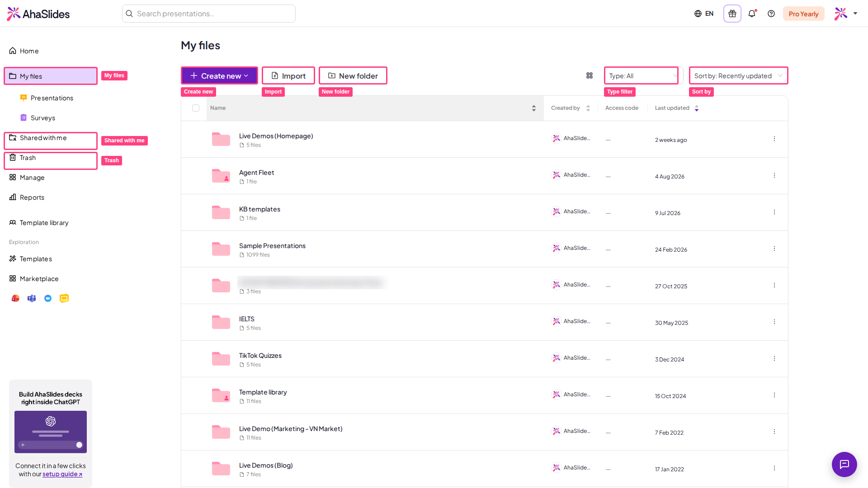This screenshot has height=488, width=868.
Task: Open more options for Sample Presentations
Action: tap(774, 249)
